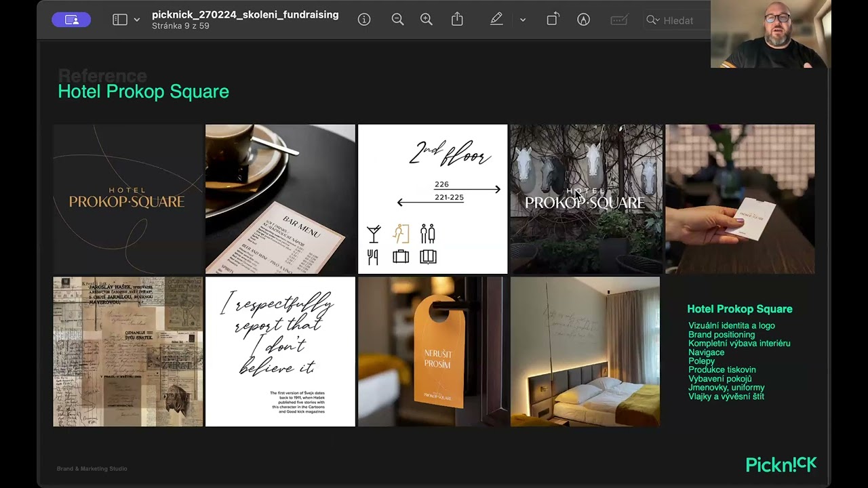
Task: Activate the highlight pen tool
Action: (496, 20)
